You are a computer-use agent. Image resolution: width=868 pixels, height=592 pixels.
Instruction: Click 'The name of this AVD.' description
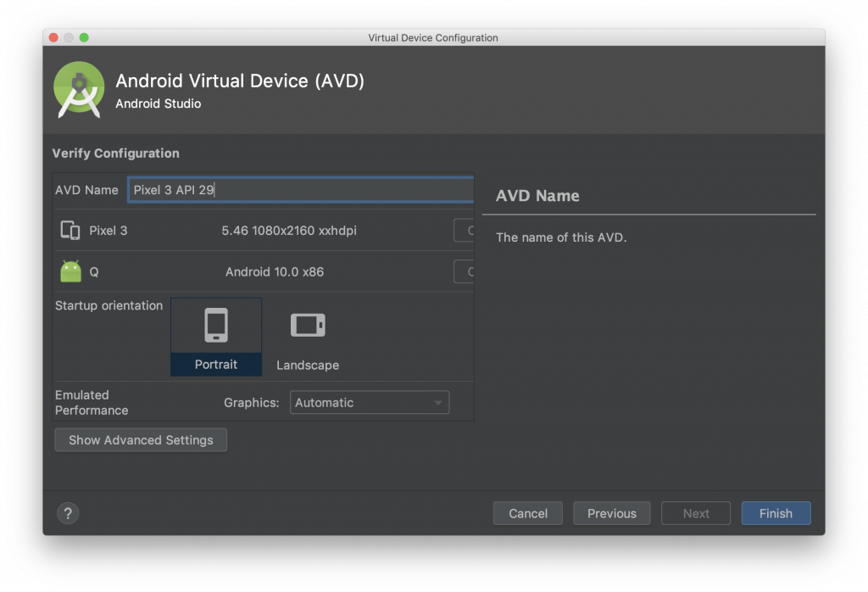[x=561, y=237]
